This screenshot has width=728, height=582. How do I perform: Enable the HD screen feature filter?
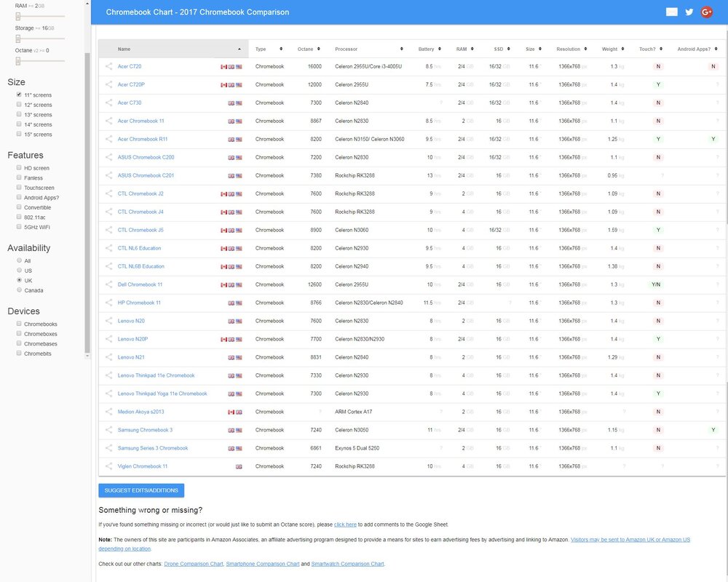[x=19, y=167]
